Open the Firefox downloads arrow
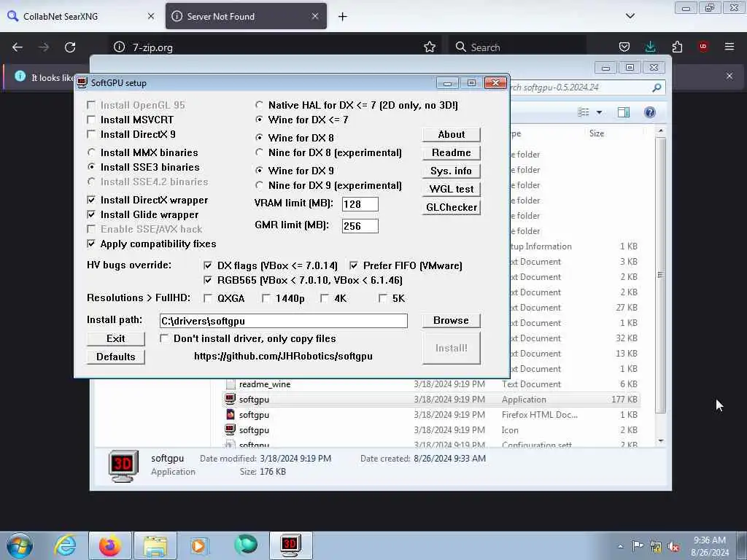The height and width of the screenshot is (560, 747). pyautogui.click(x=650, y=47)
